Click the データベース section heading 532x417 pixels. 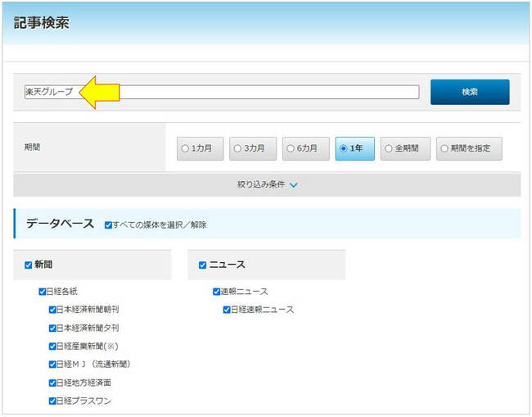(60, 224)
